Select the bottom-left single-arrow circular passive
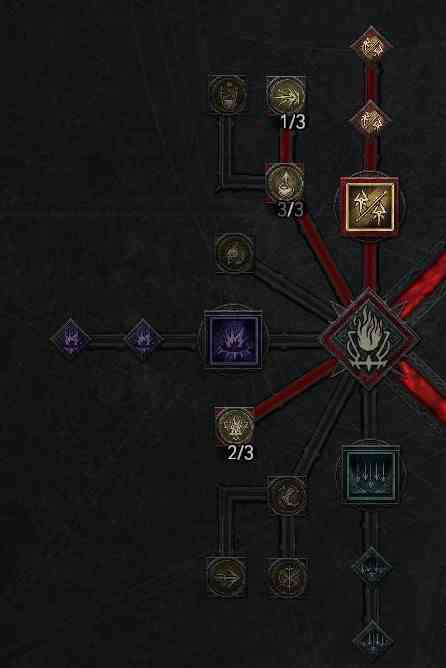The height and width of the screenshot is (668, 446). click(227, 577)
